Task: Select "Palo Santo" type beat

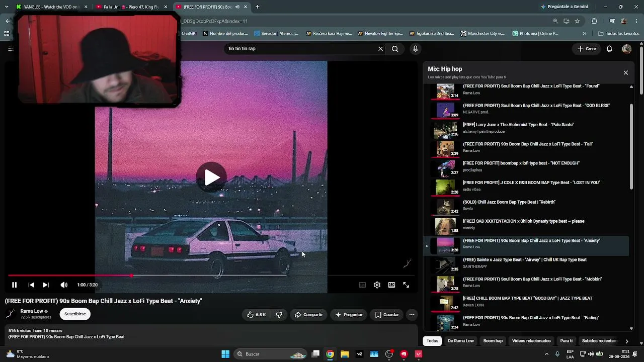Action: click(x=526, y=128)
